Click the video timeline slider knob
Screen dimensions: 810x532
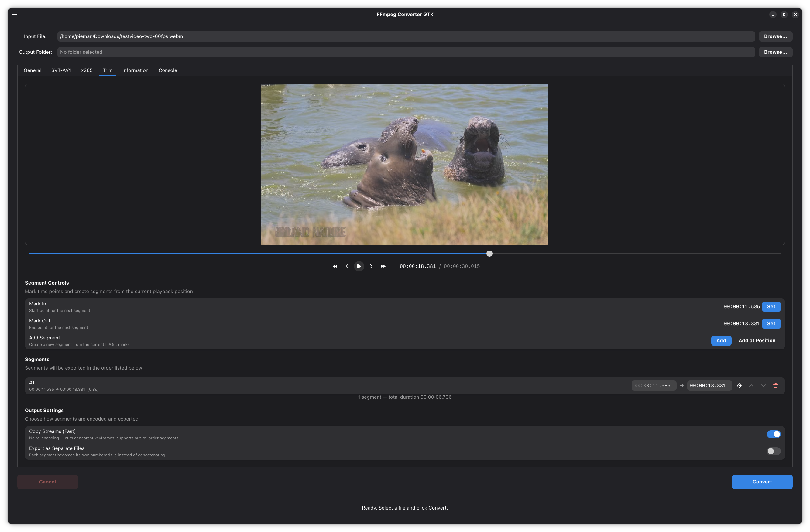[x=489, y=254]
